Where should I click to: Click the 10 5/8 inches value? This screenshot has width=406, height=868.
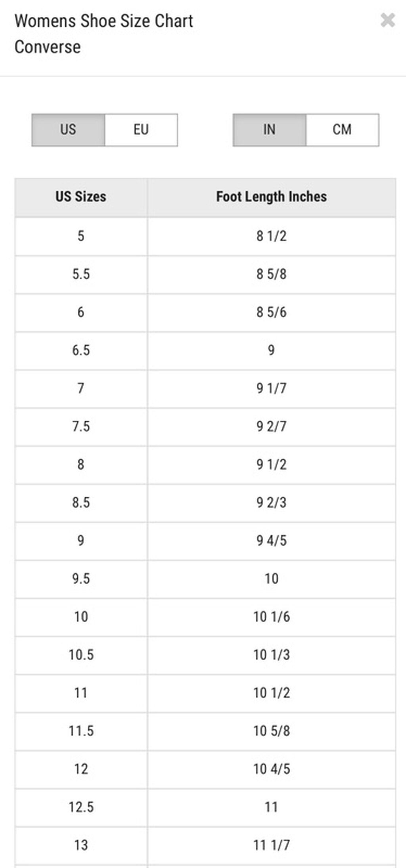point(272,731)
